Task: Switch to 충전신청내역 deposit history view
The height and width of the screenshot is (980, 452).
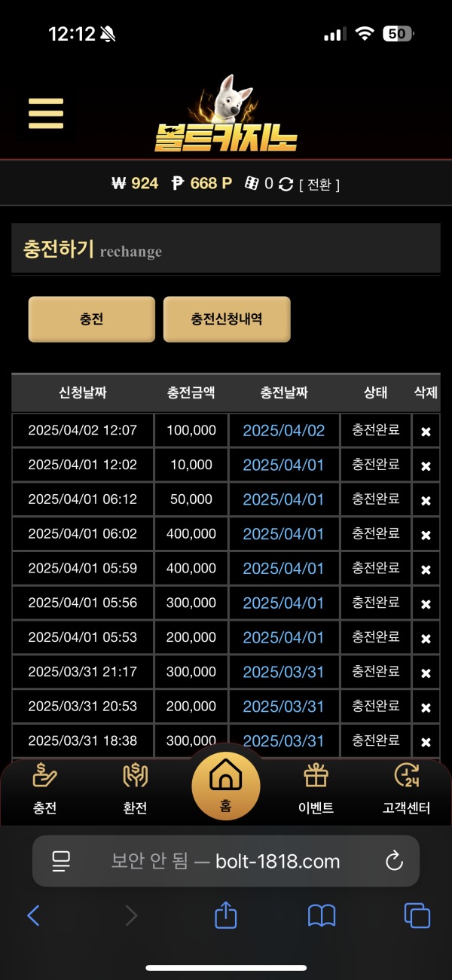Action: 227,319
